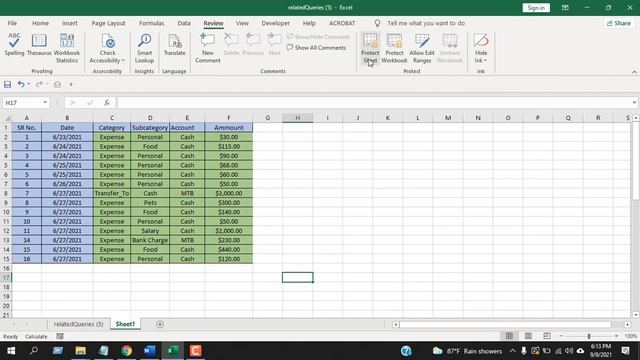Image resolution: width=640 pixels, height=360 pixels.
Task: Select the cell containing $3,000.00
Action: 229,193
